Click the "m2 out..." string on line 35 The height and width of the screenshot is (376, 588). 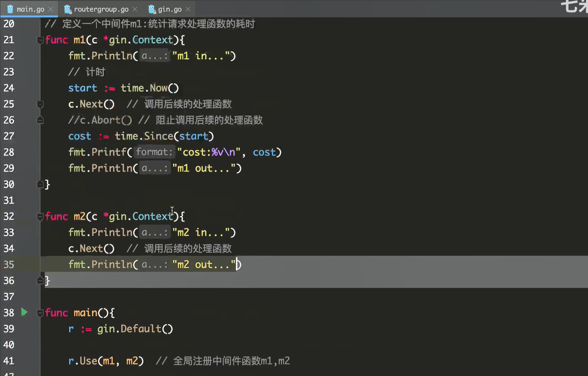204,265
